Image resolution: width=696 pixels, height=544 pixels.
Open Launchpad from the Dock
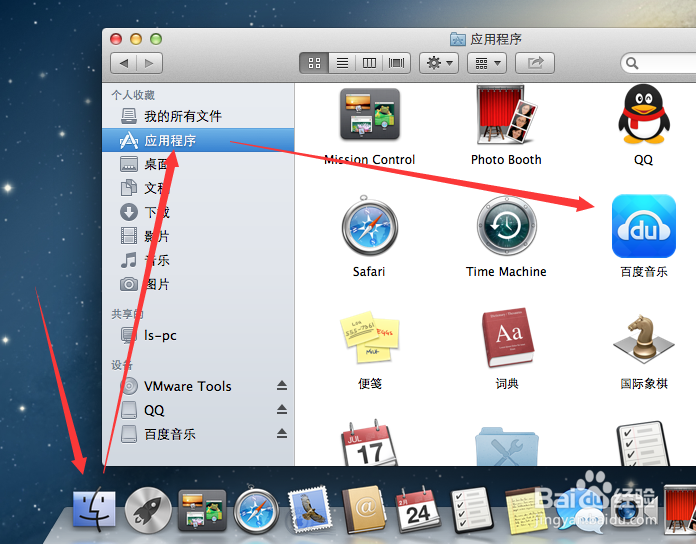click(148, 510)
